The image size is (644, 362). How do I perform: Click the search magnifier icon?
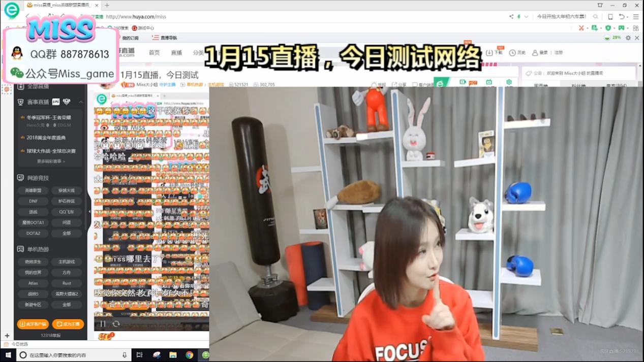point(596,17)
